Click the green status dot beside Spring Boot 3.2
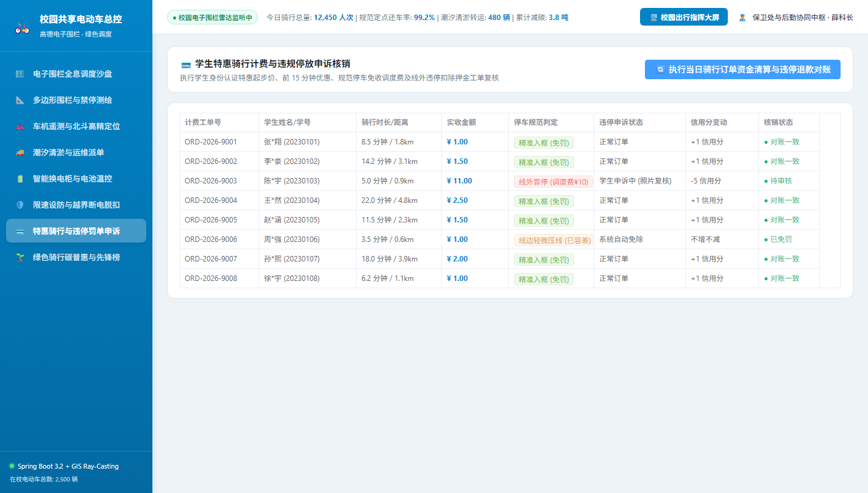 [x=12, y=466]
